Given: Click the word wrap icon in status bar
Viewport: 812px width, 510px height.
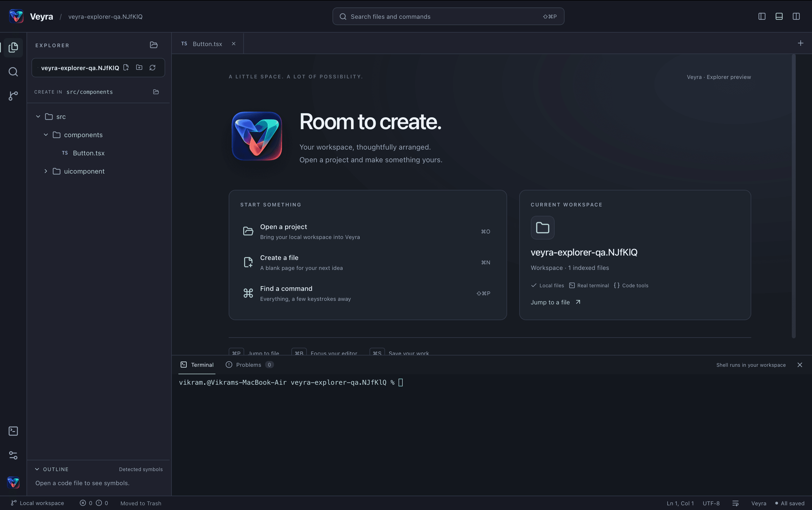Looking at the screenshot, I should point(735,503).
